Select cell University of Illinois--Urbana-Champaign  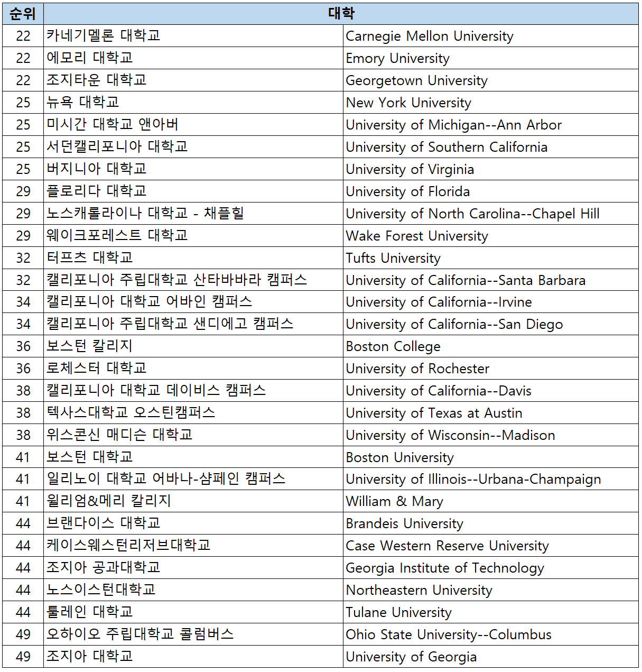tap(491, 479)
